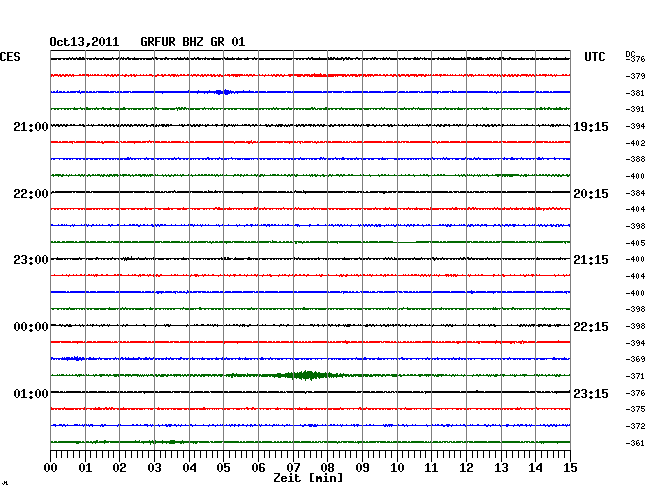Click minute tick label 10 on time axis
Screen dimensions: 650x494
[397, 468]
